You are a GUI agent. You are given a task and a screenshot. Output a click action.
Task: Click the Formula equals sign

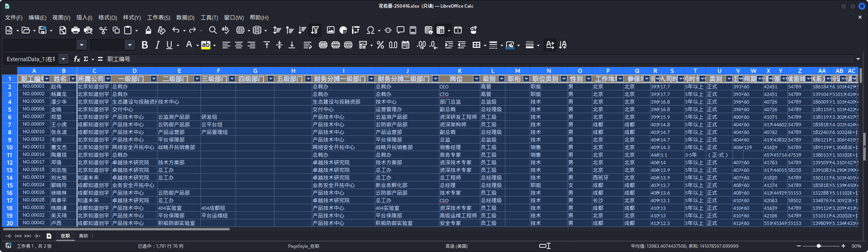[x=101, y=59]
